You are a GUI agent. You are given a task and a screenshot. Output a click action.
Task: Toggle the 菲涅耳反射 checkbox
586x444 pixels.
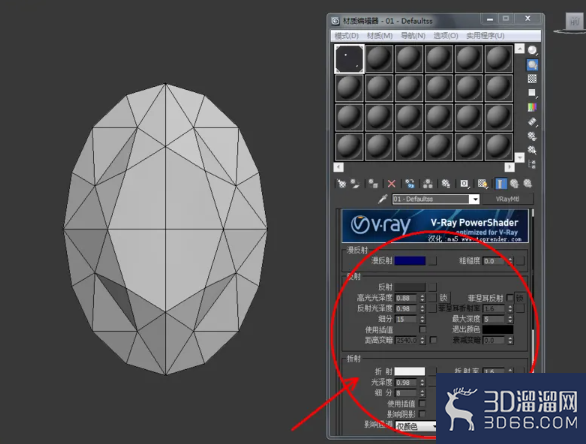[510, 298]
